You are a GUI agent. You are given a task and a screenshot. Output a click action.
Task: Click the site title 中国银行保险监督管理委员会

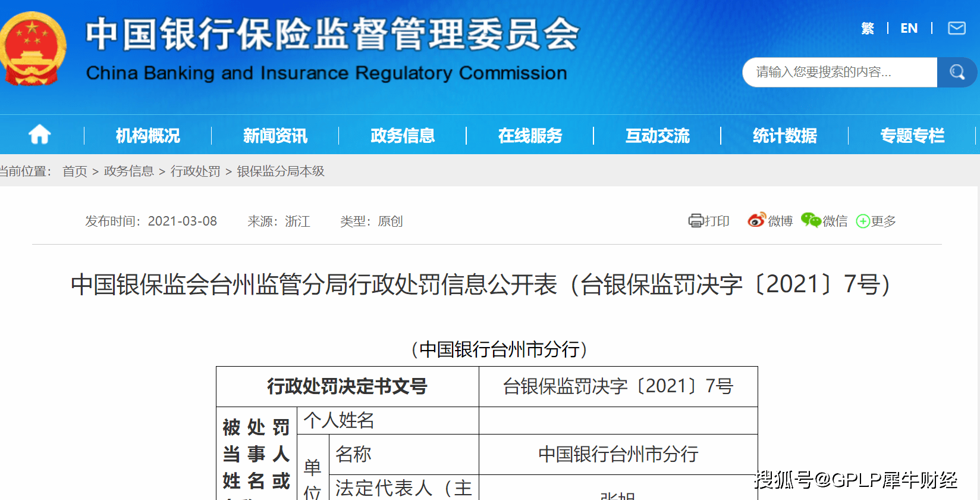[332, 34]
